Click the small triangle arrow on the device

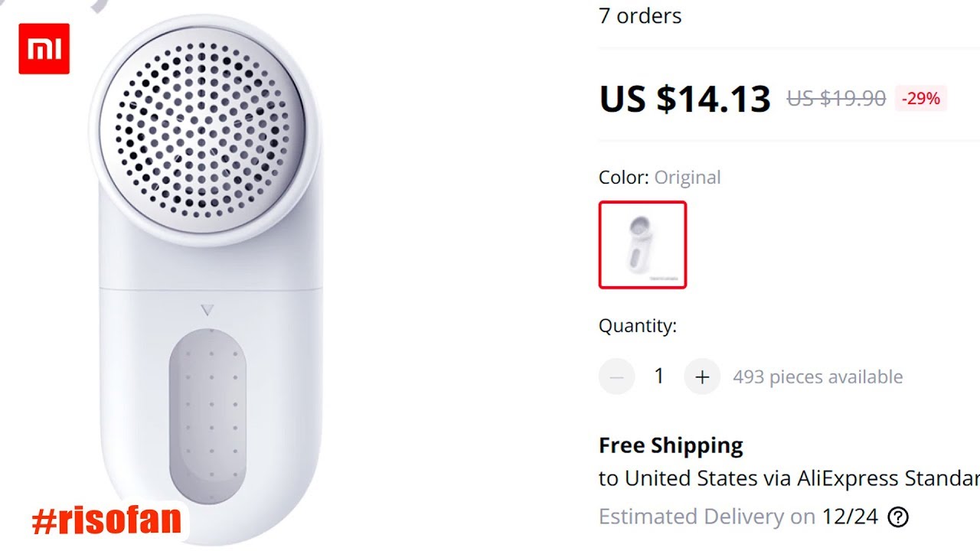click(x=207, y=311)
